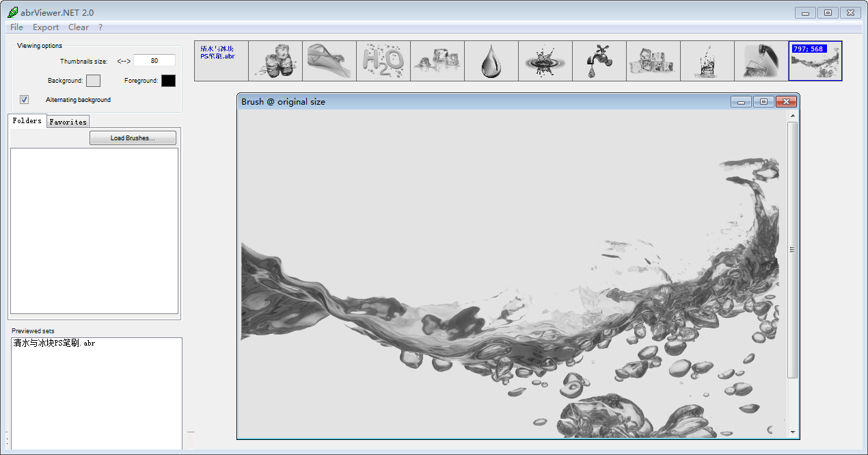Pick the black Foreground color swatch

tap(168, 81)
